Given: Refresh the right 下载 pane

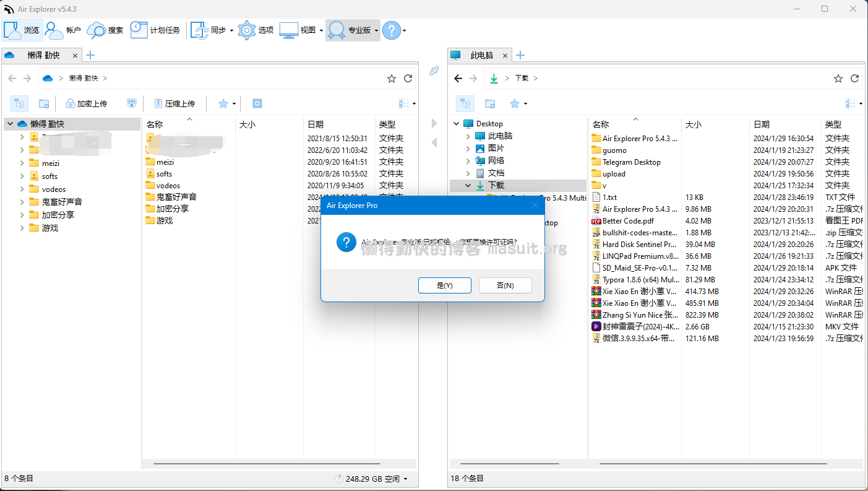Looking at the screenshot, I should tap(854, 78).
